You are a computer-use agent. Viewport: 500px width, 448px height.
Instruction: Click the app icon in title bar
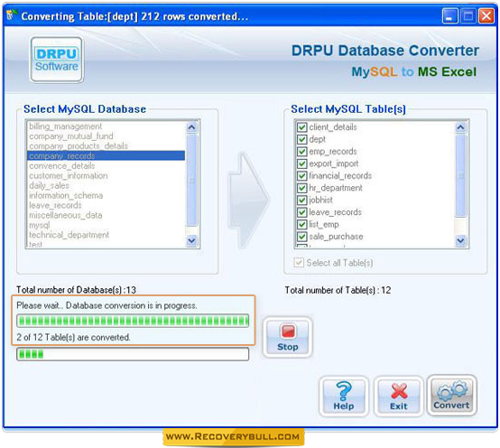(12, 15)
